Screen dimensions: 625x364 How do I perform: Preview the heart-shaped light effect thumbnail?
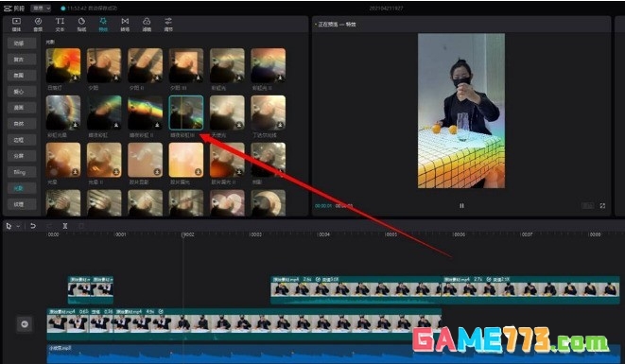click(227, 203)
